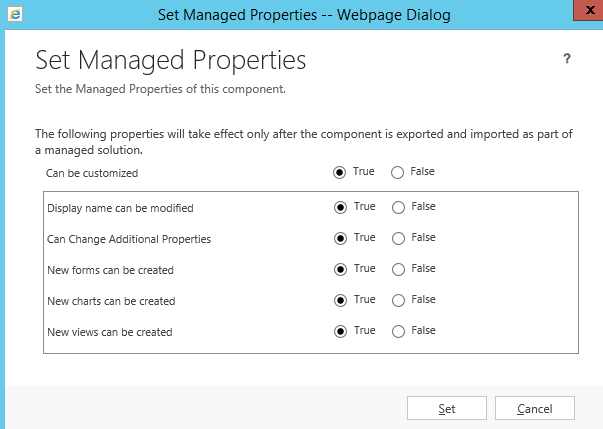Set Display name can be modified to True

click(x=340, y=207)
